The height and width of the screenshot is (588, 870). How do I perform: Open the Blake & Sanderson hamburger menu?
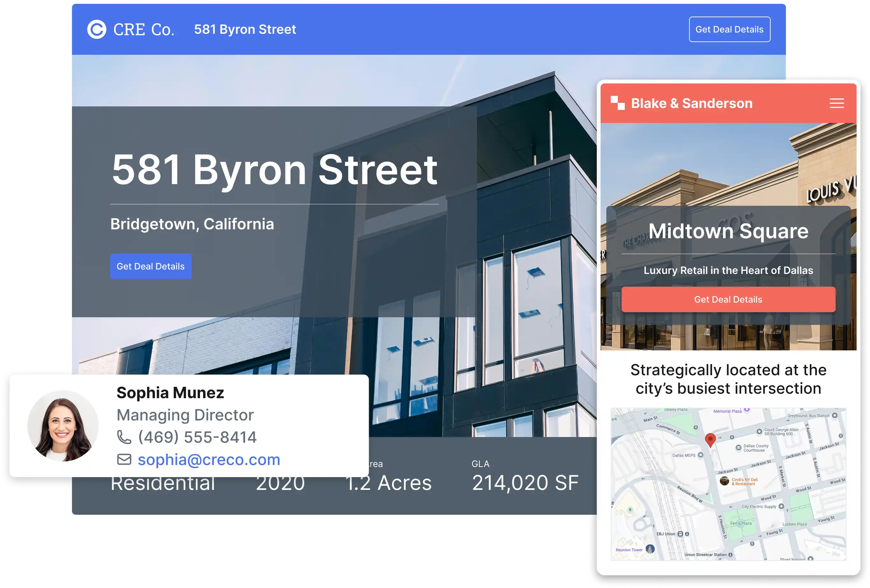click(x=836, y=104)
